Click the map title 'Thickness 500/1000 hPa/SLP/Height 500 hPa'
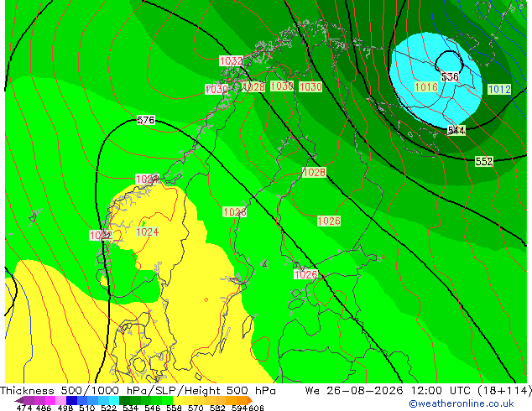 point(138,391)
